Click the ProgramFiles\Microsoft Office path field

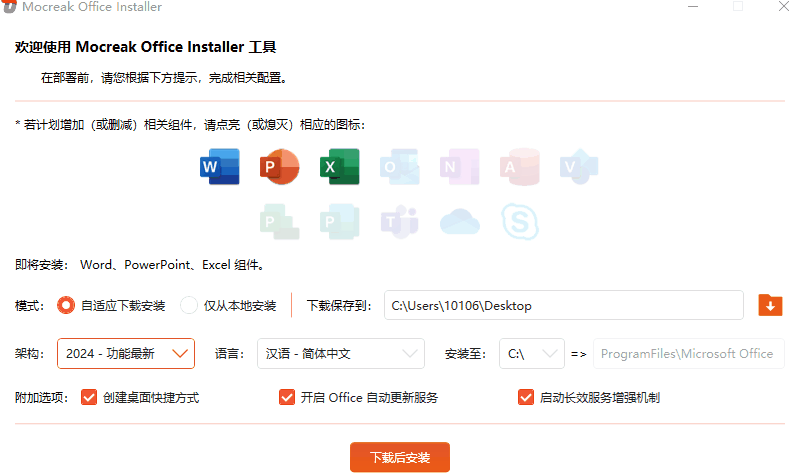pyautogui.click(x=688, y=353)
